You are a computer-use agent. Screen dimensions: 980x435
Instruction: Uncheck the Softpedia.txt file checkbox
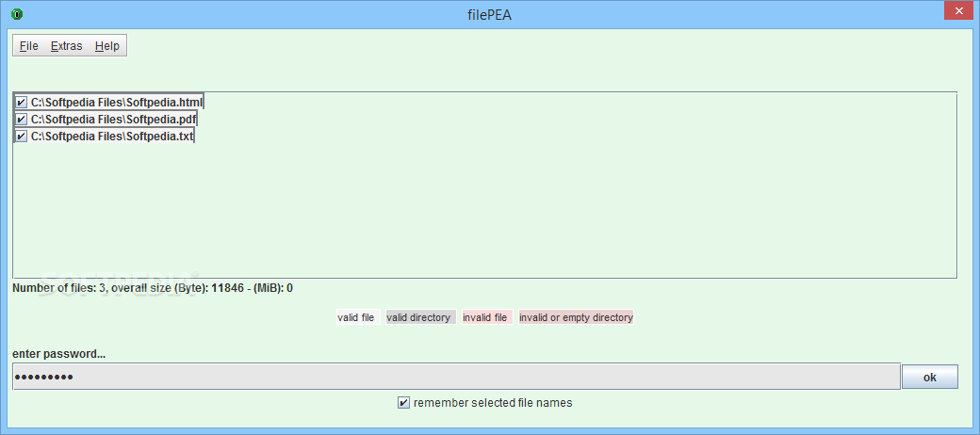click(22, 136)
